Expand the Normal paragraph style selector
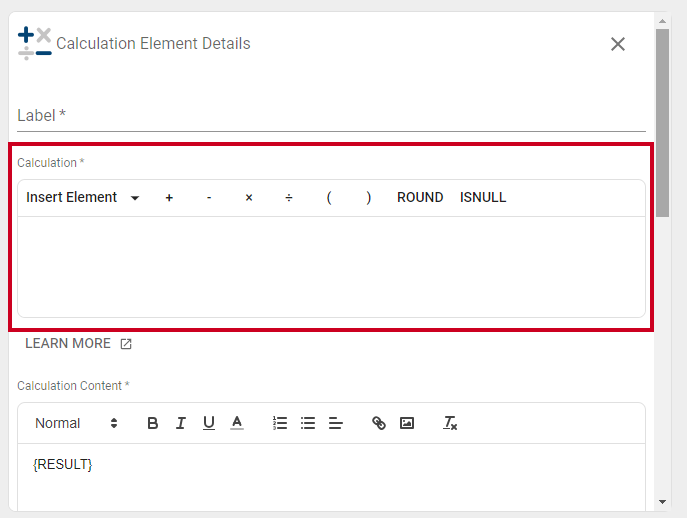 pos(76,423)
